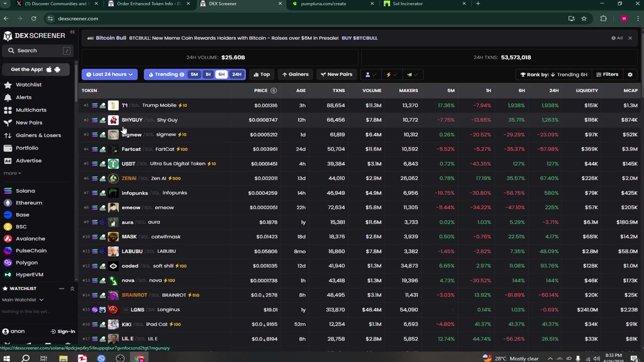The image size is (644, 362).
Task: Switch to the New Pairs tab
Action: [336, 74]
